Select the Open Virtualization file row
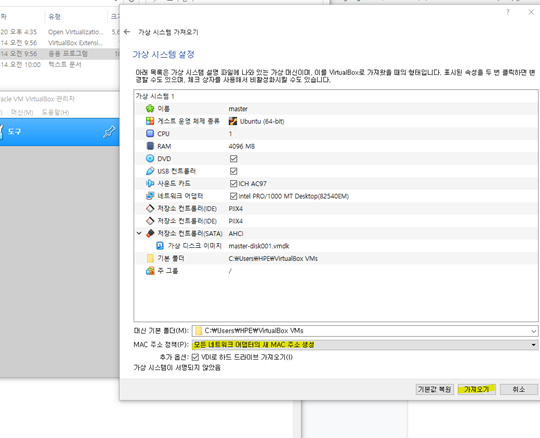The height and width of the screenshot is (438, 540). coord(60,32)
